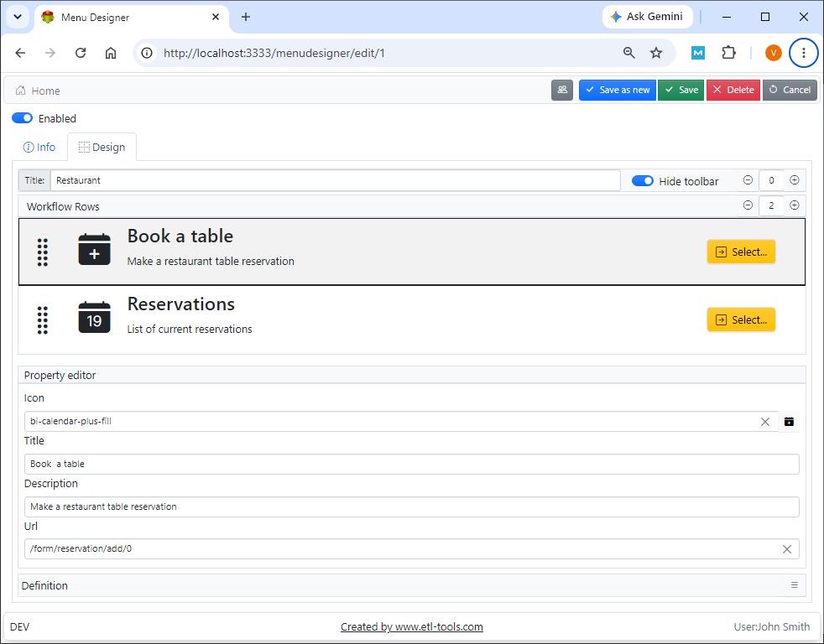The image size is (824, 644).
Task: Decrease the Workflow Rows count
Action: (748, 205)
